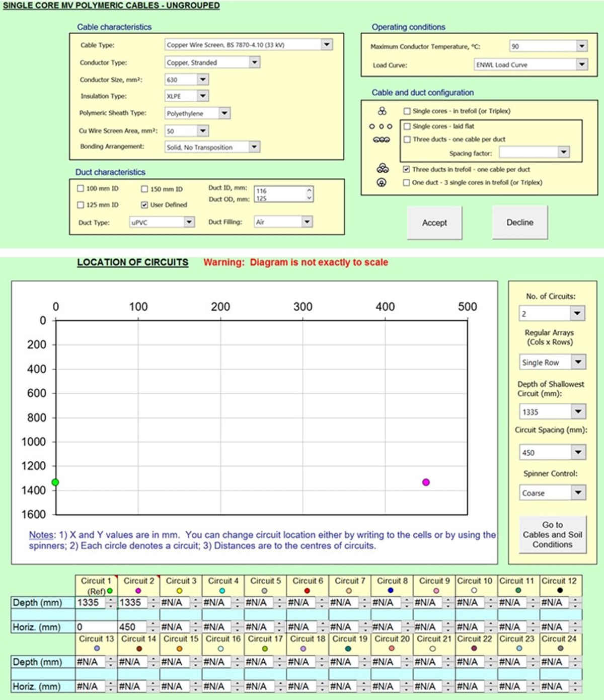Open the Insulation Type dropdown
This screenshot has height=700, width=604.
tap(202, 96)
